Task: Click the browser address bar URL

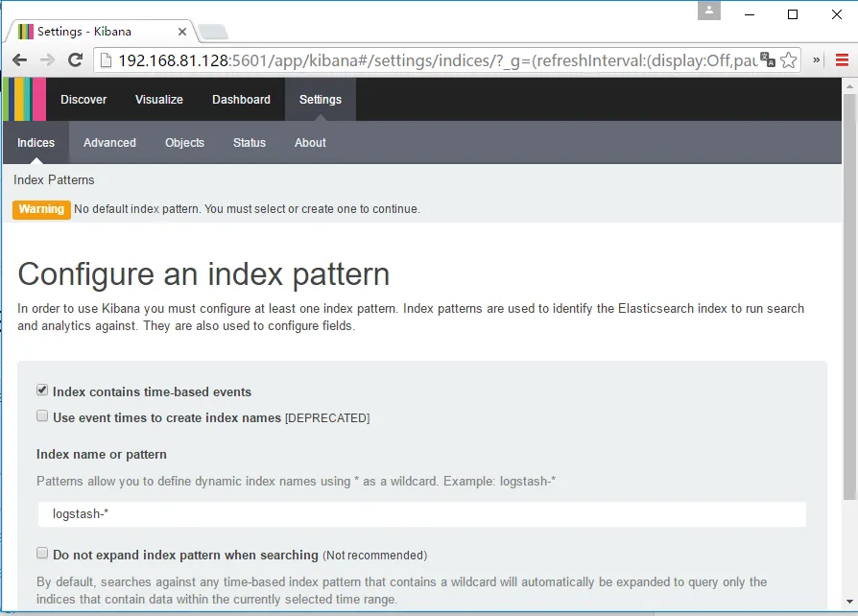Action: coord(437,60)
